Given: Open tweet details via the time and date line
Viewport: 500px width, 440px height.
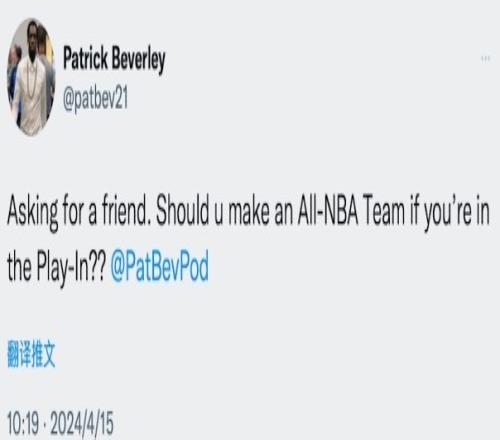Looking at the screenshot, I should (x=60, y=423).
